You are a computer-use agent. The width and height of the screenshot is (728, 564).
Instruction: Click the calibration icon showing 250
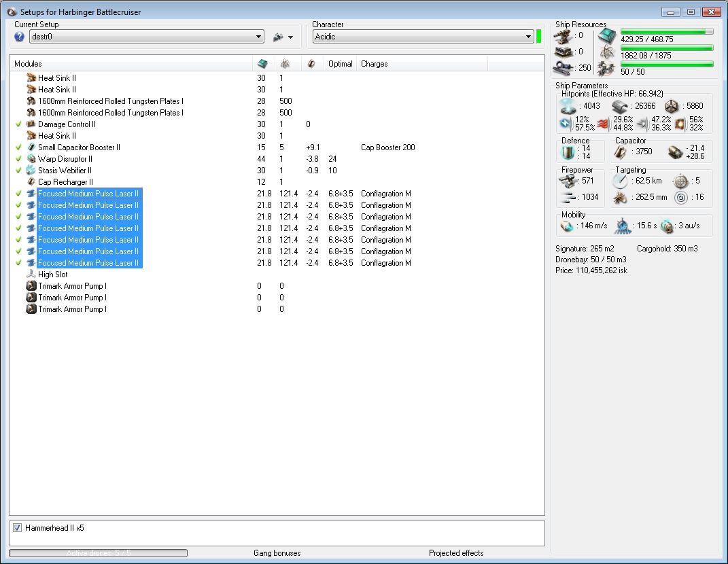564,68
